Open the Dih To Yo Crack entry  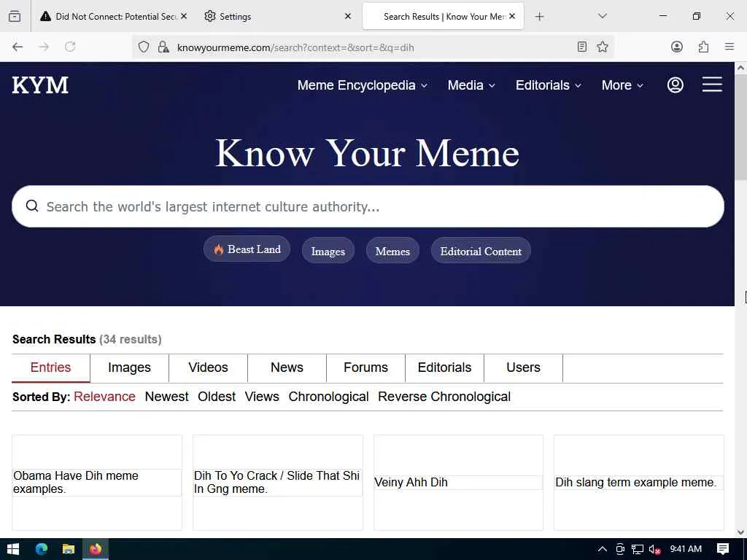278,483
